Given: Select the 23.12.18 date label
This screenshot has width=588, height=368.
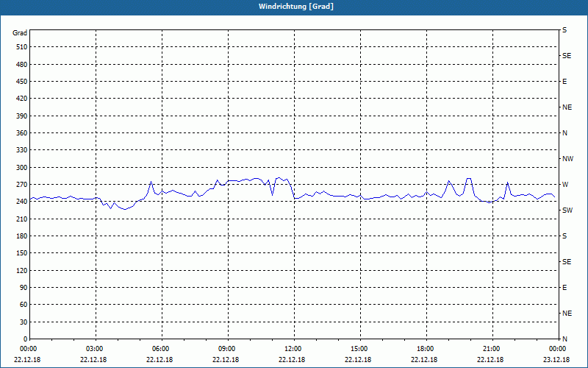Looking at the screenshot, I should click(x=556, y=360).
